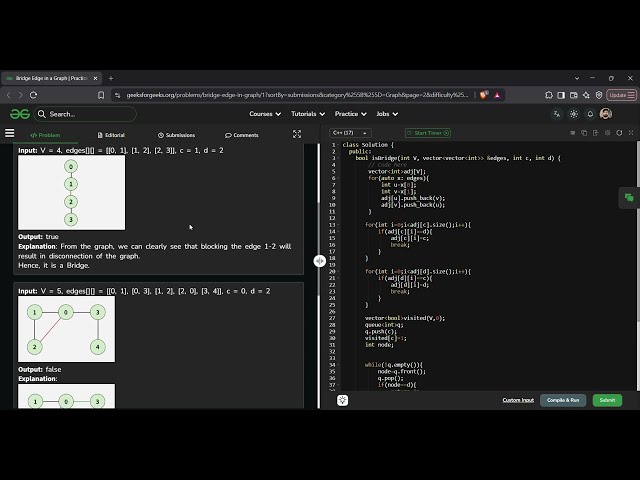Open the hamburger sidebar menu
Viewport: 640px width, 480px height.
click(9, 133)
